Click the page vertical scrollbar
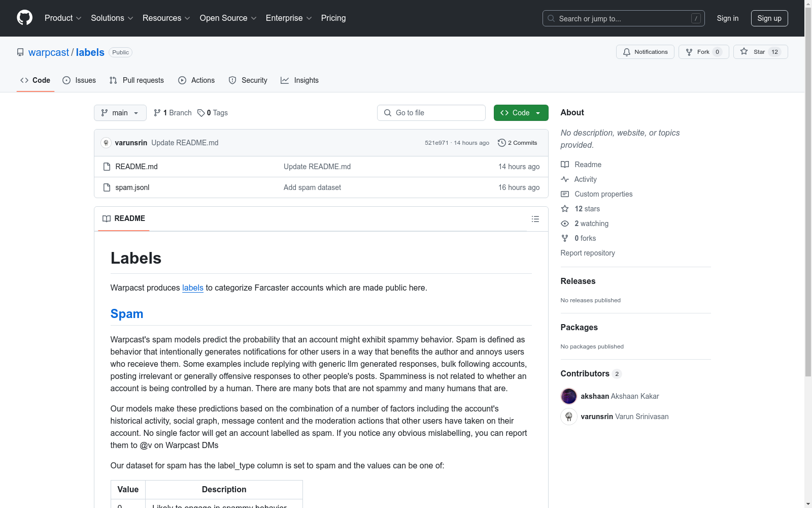The image size is (812, 508). [x=808, y=193]
